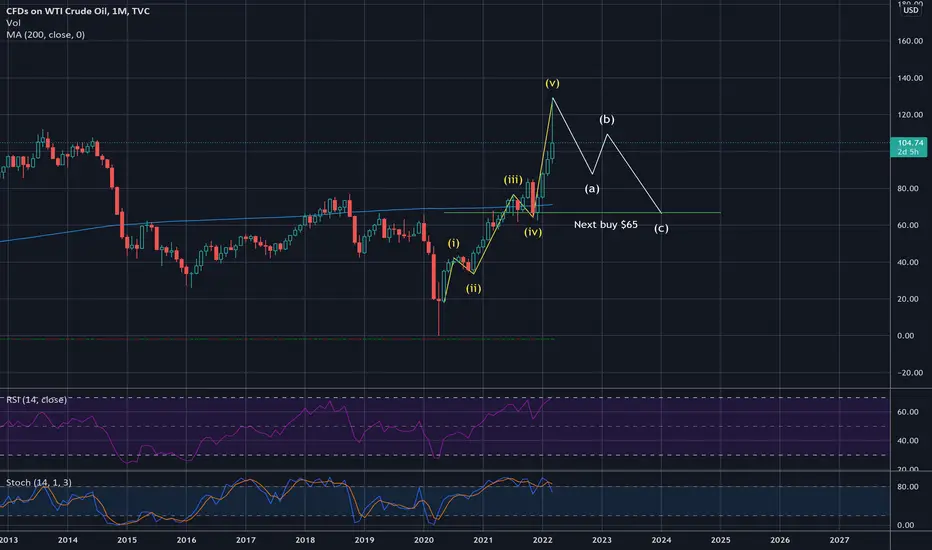Click the 2024 label on time axis
Screen dimensions: 932x550
[x=661, y=540]
